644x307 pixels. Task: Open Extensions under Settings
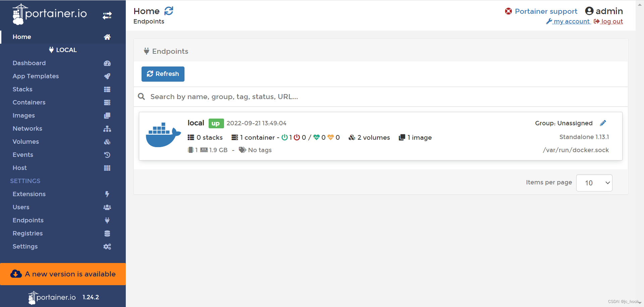pos(29,194)
